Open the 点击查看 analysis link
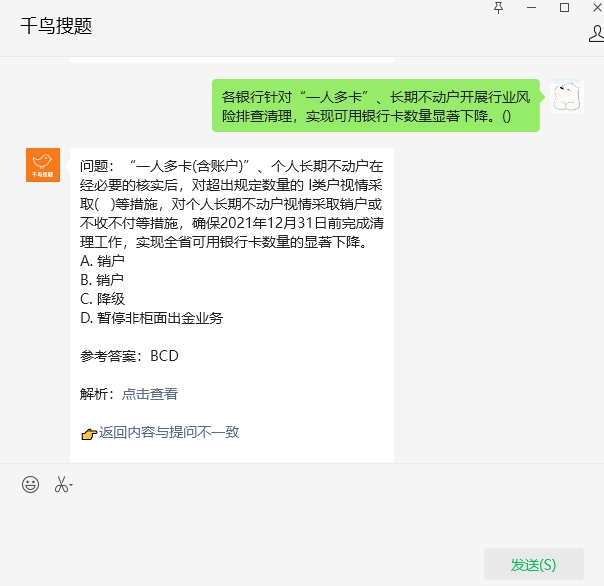This screenshot has width=604, height=586. point(150,394)
